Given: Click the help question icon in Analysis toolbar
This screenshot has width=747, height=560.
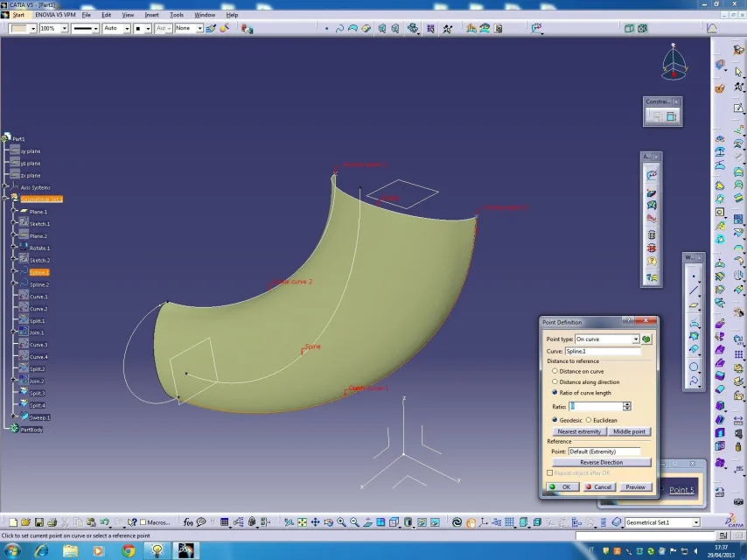Looking at the screenshot, I should (652, 261).
